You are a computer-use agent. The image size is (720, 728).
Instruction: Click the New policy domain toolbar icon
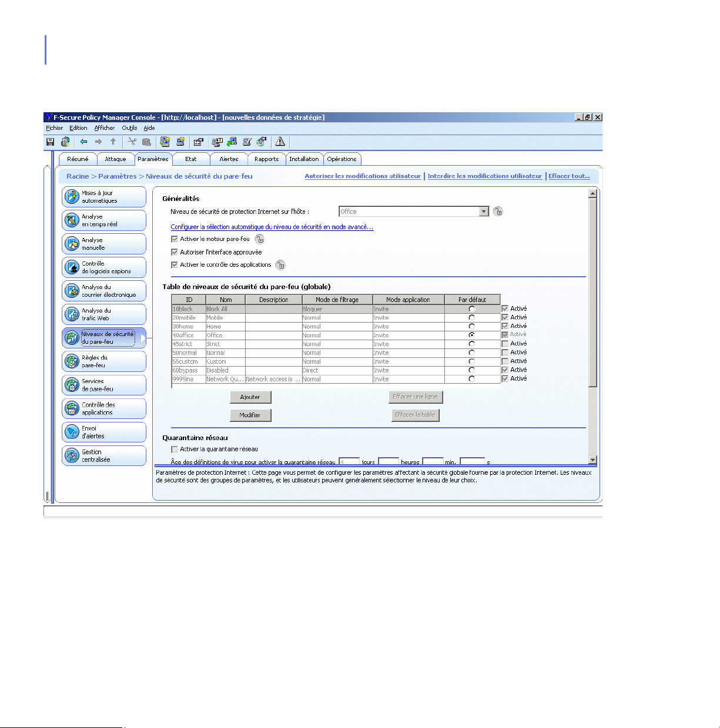coord(165,142)
